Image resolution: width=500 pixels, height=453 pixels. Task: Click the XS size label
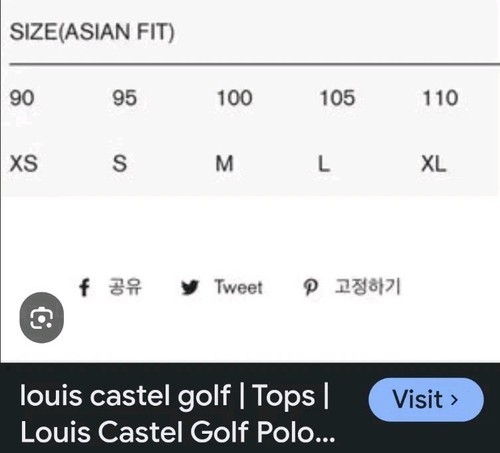(x=24, y=164)
